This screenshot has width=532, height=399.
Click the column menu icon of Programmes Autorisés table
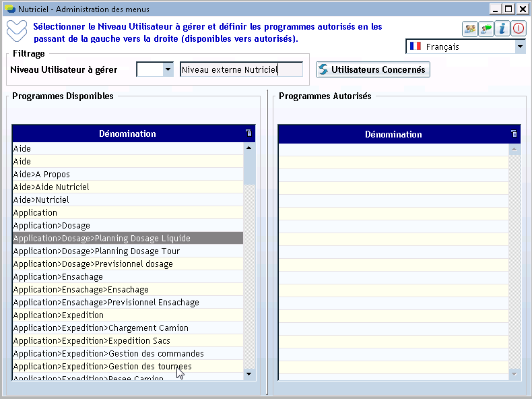(x=514, y=134)
